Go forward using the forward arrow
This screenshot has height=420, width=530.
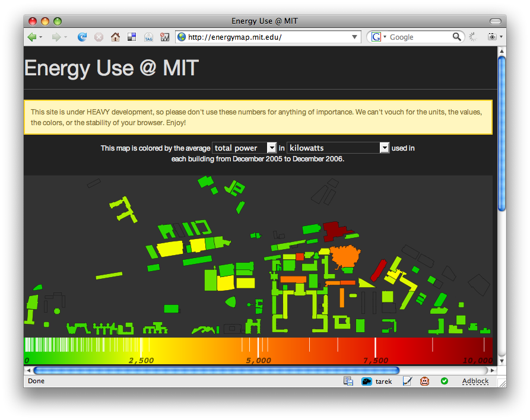click(56, 37)
